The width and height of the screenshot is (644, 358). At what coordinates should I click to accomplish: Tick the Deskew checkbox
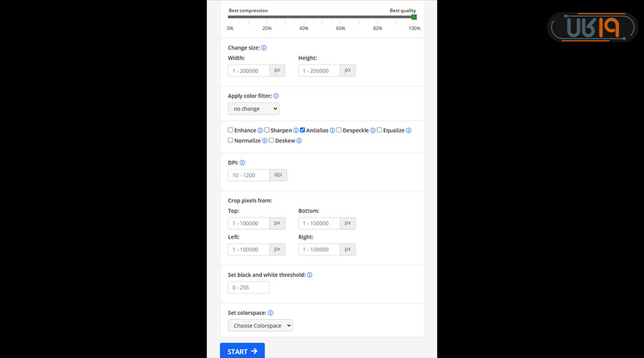(x=271, y=140)
